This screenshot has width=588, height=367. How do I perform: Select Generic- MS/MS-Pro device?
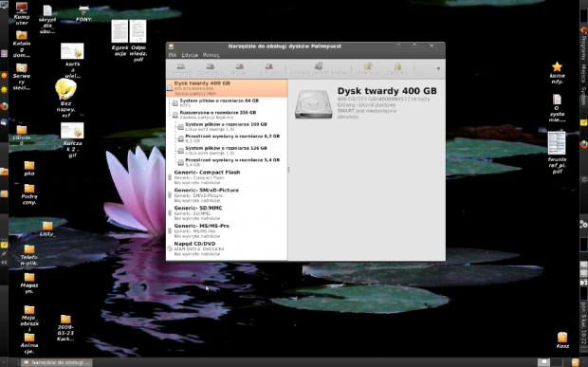tap(227, 231)
